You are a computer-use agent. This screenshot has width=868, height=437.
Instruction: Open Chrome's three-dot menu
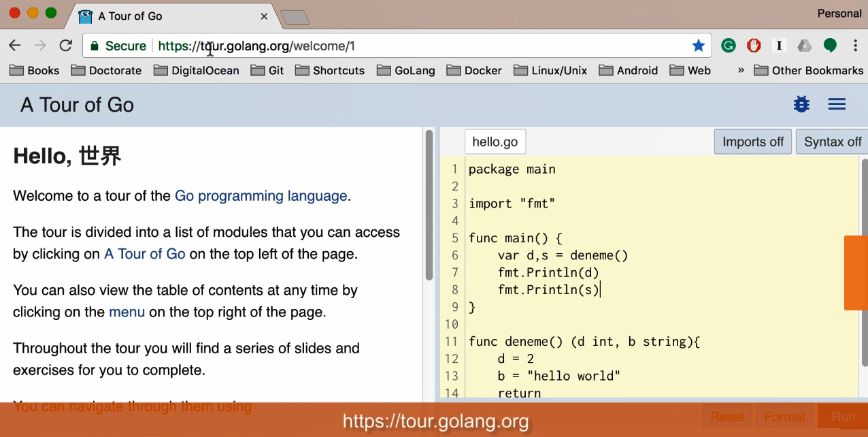click(855, 46)
